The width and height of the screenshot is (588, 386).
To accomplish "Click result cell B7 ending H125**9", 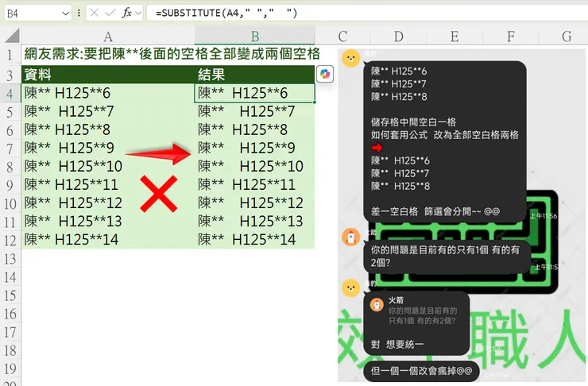I will [254, 148].
